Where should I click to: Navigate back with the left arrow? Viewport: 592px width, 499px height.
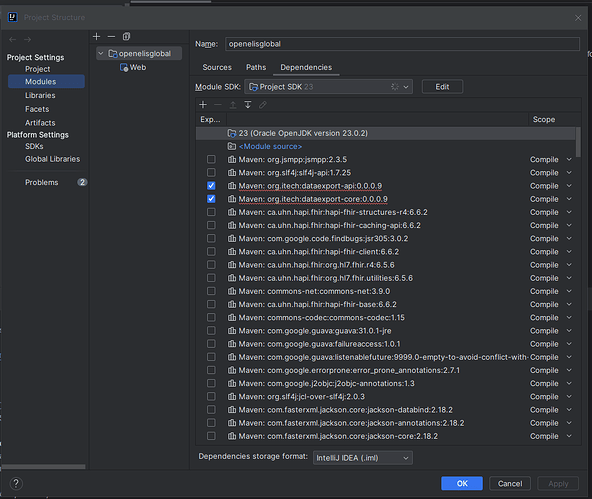pos(12,40)
